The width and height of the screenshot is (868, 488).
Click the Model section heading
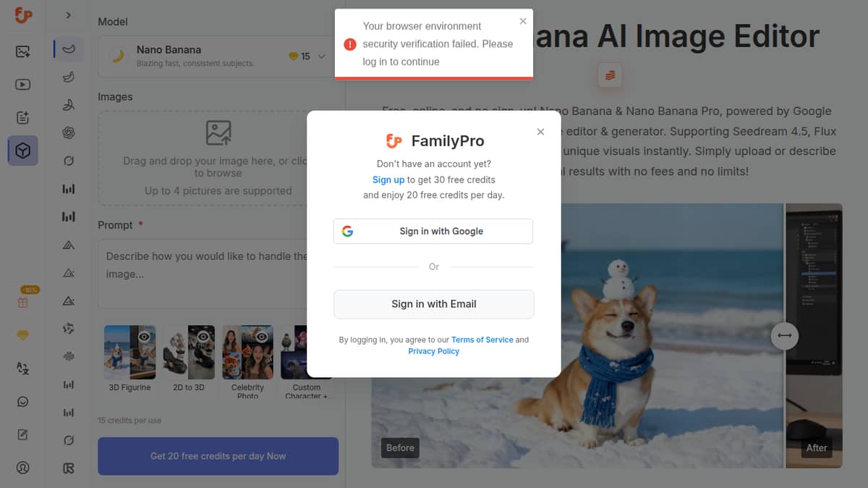click(113, 22)
